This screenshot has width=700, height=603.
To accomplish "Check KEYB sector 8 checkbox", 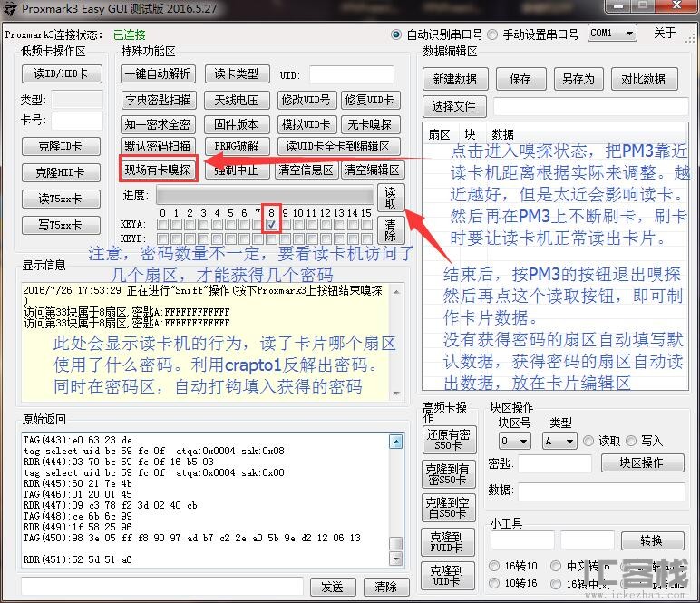I will [x=271, y=238].
